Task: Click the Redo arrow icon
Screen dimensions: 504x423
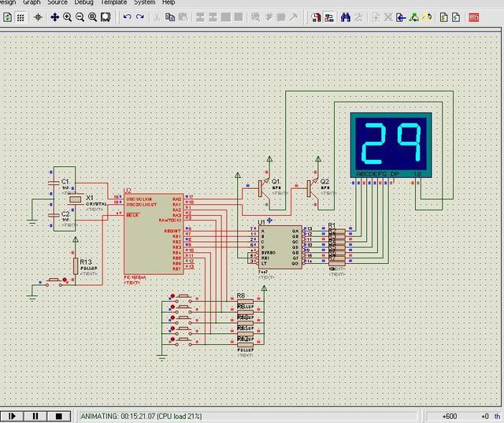Action: coord(140,17)
